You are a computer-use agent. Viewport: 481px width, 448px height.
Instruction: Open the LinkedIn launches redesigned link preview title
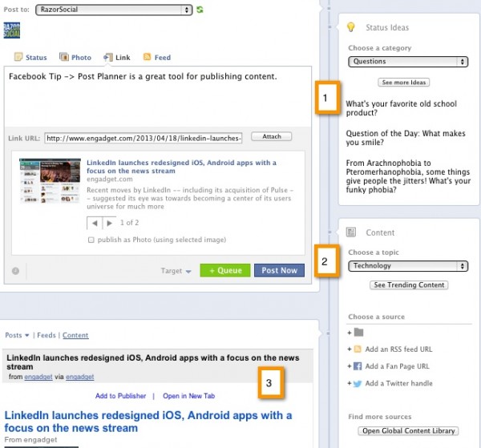pyautogui.click(x=182, y=167)
